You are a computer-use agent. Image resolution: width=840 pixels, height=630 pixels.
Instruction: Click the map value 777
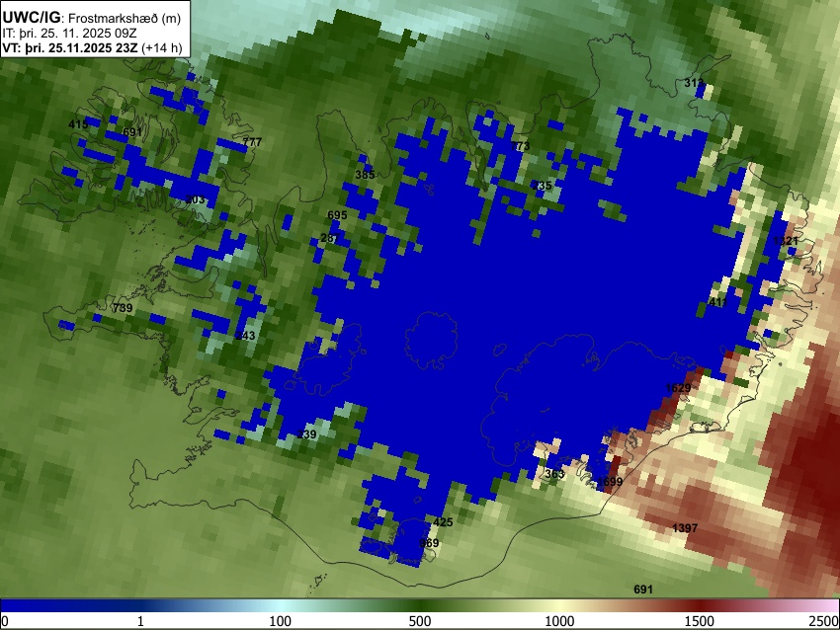pos(252,142)
